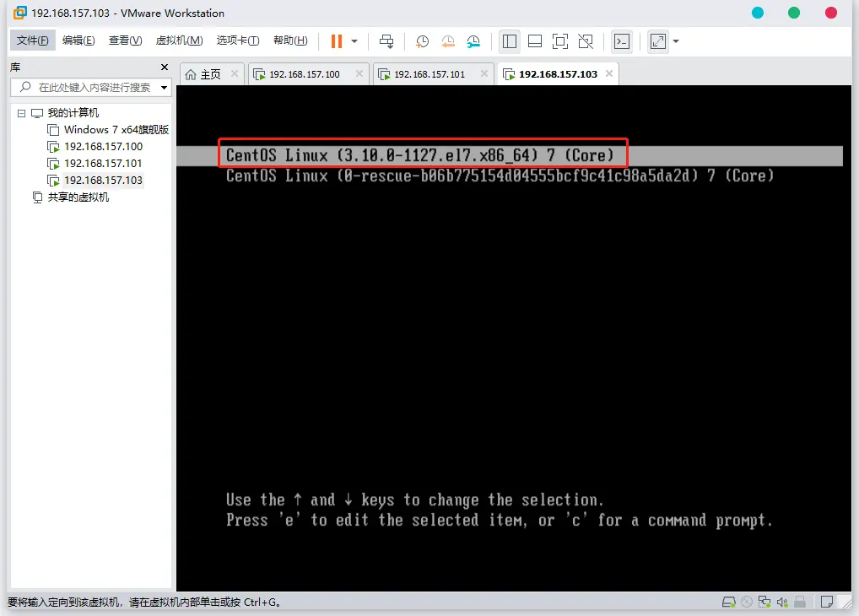The image size is (859, 616).
Task: Open the 文件(F) menu
Action: tap(32, 41)
